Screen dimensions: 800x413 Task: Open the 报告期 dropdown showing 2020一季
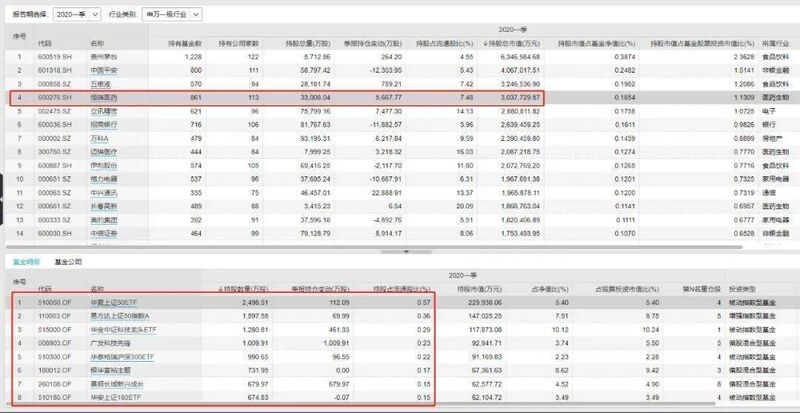click(78, 14)
